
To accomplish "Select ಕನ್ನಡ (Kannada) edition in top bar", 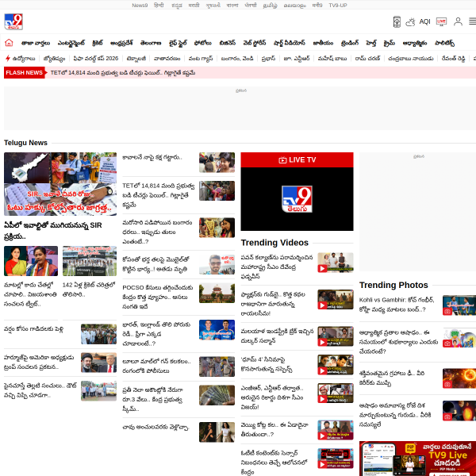I will [x=177, y=6].
